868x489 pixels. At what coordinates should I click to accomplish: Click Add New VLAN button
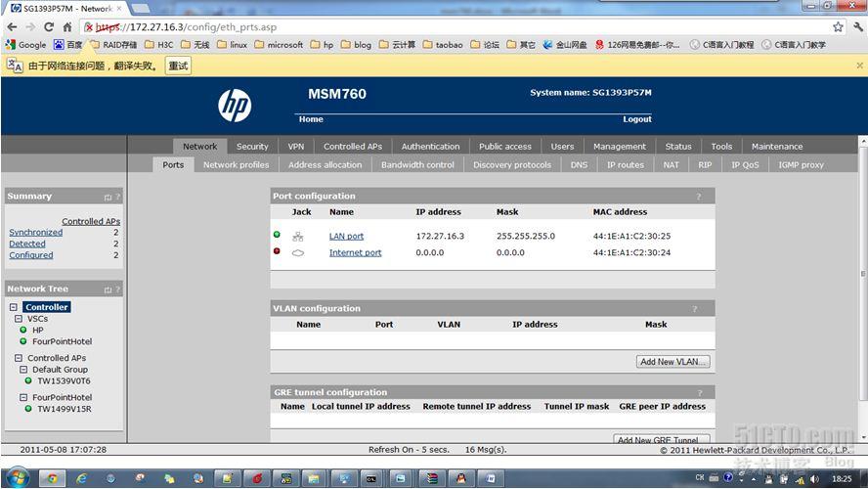pos(673,362)
